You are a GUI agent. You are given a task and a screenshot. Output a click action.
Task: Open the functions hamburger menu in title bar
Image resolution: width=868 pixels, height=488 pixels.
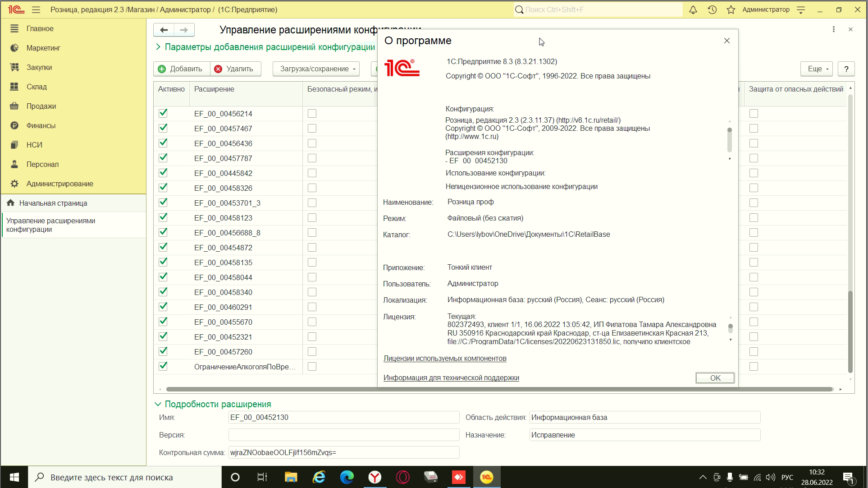(36, 9)
